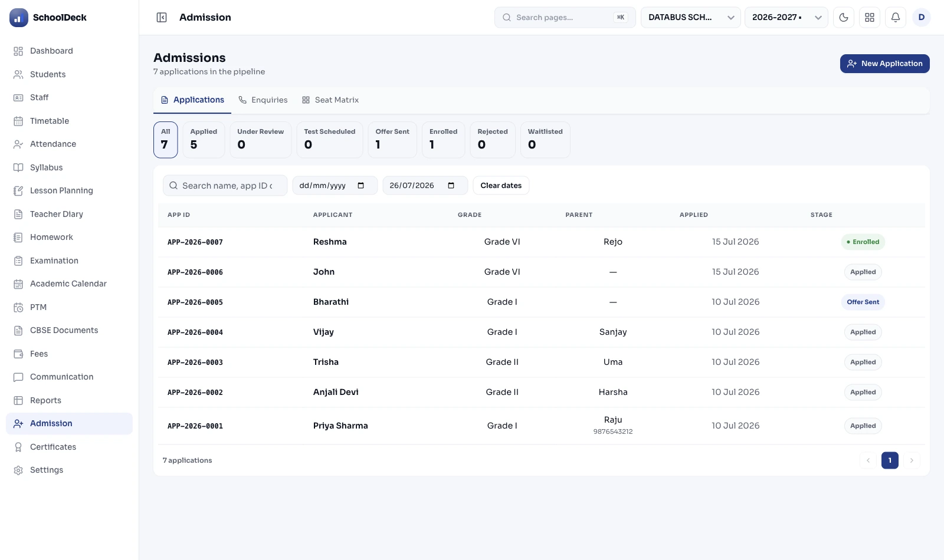Focus the Search name, app ID field

pos(225,186)
